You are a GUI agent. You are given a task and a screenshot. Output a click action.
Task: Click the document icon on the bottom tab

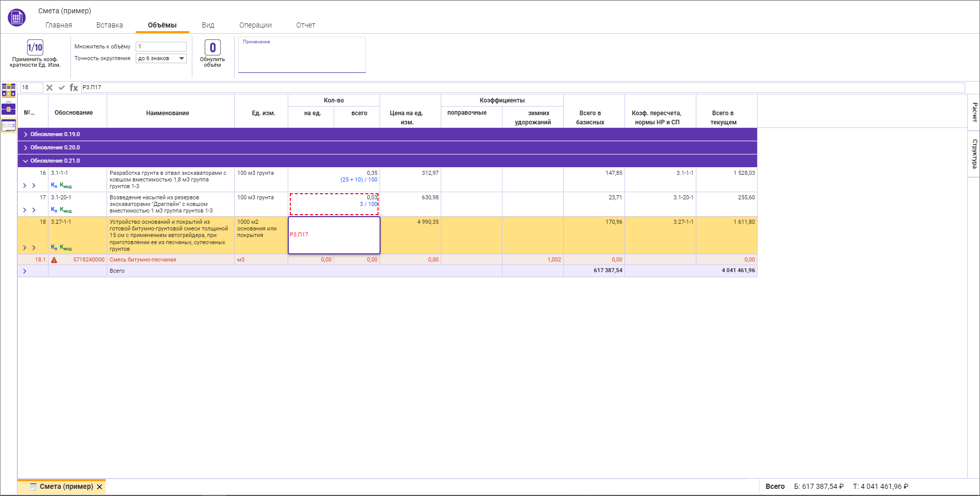[x=33, y=487]
